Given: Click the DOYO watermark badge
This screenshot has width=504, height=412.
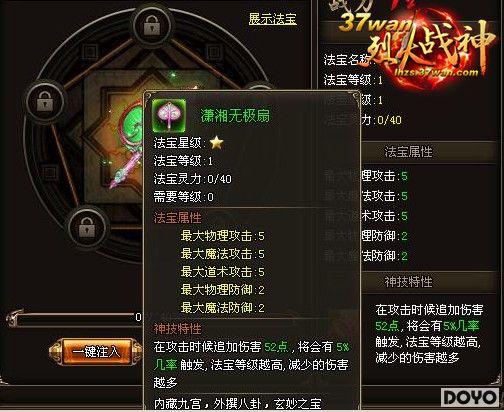Looking at the screenshot, I should [x=470, y=398].
